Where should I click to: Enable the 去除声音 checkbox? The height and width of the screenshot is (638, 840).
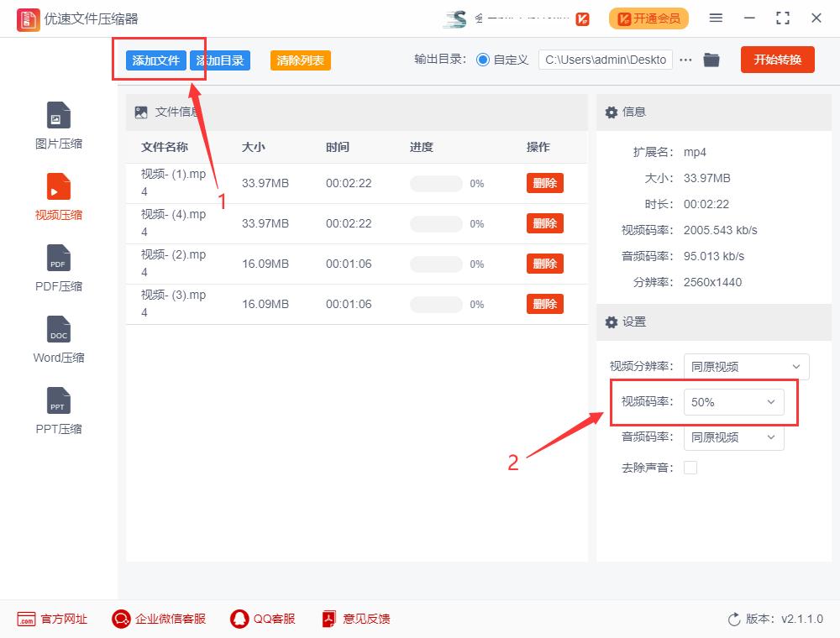point(690,468)
